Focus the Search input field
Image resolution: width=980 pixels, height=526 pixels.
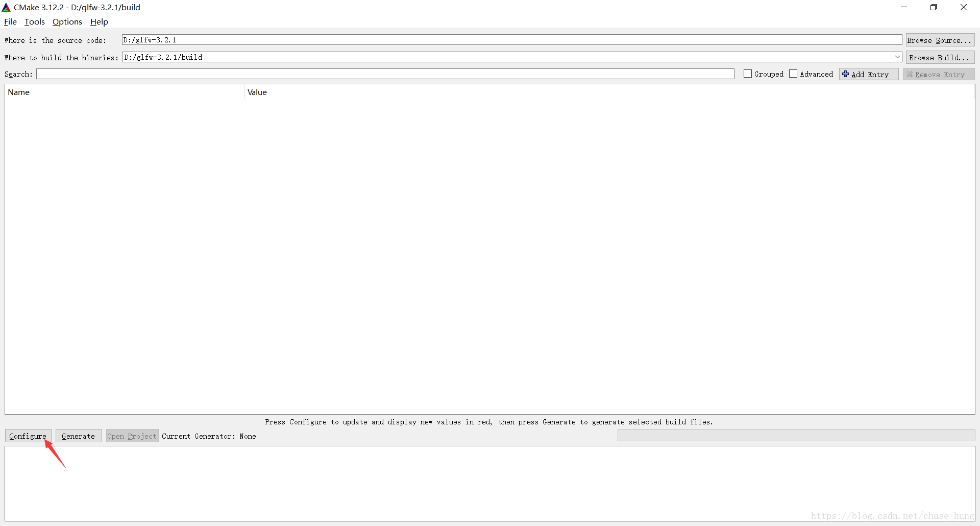click(x=385, y=74)
